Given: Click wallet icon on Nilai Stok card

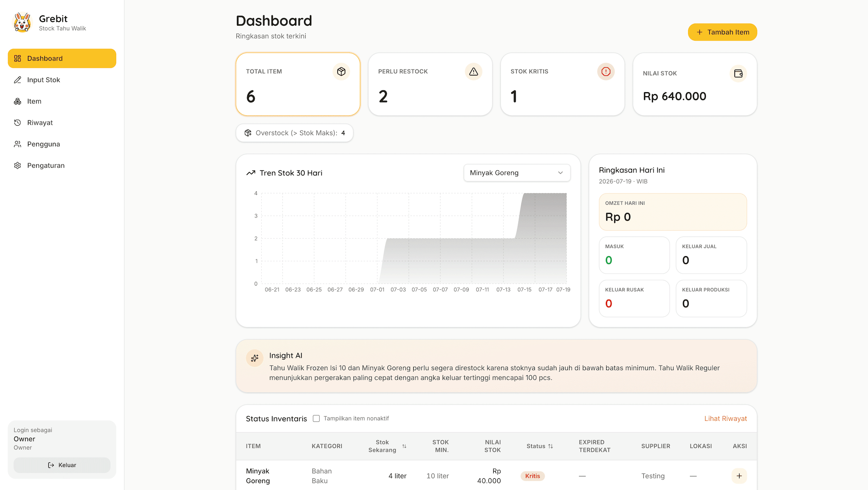Looking at the screenshot, I should click(738, 73).
